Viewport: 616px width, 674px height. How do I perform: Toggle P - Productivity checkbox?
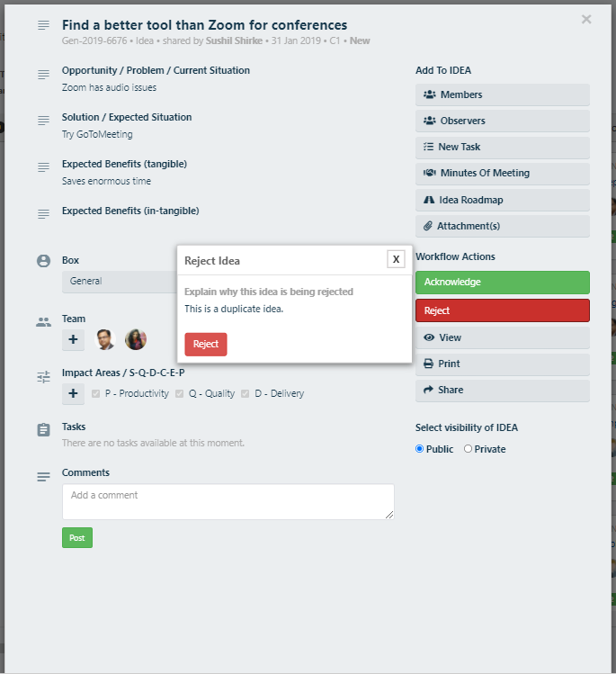[x=96, y=393]
